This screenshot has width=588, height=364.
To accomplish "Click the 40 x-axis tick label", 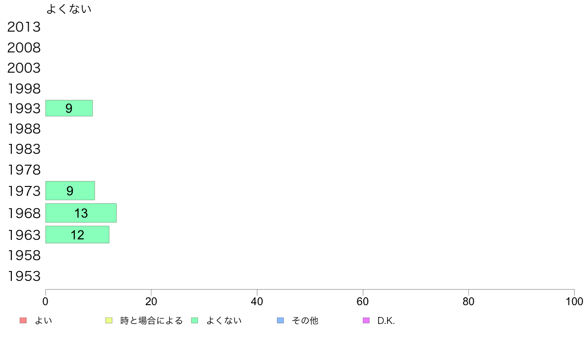I will click(257, 301).
